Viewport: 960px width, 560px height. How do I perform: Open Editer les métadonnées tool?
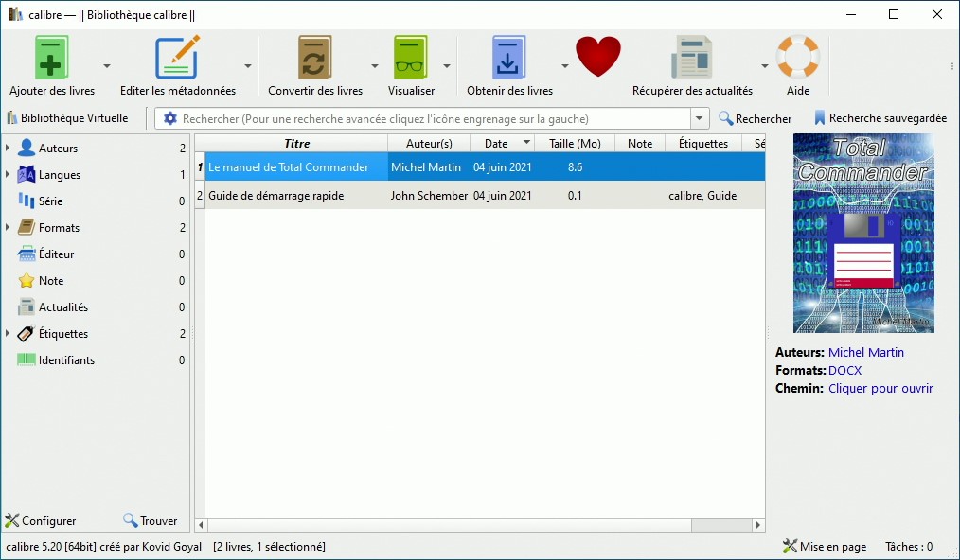click(x=177, y=59)
